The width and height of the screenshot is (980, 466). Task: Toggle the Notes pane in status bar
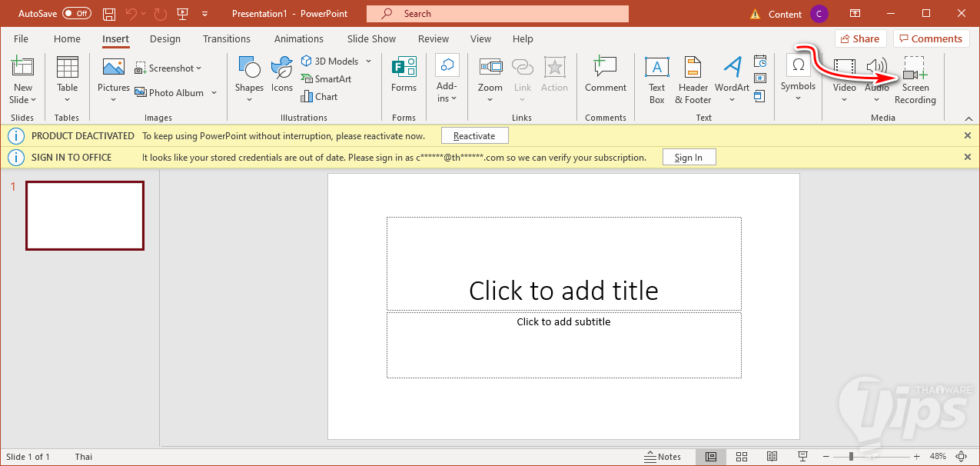click(663, 457)
